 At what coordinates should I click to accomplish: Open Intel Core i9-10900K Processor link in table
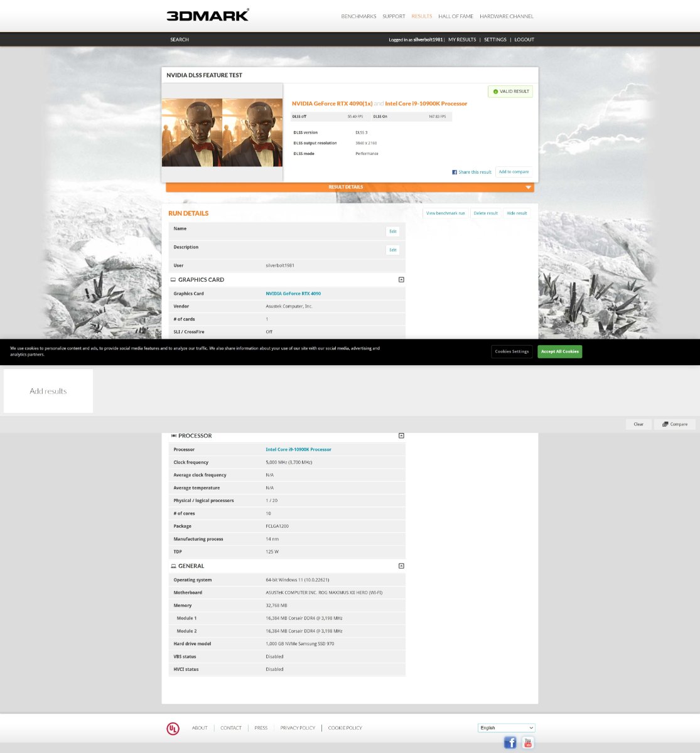[x=298, y=449]
